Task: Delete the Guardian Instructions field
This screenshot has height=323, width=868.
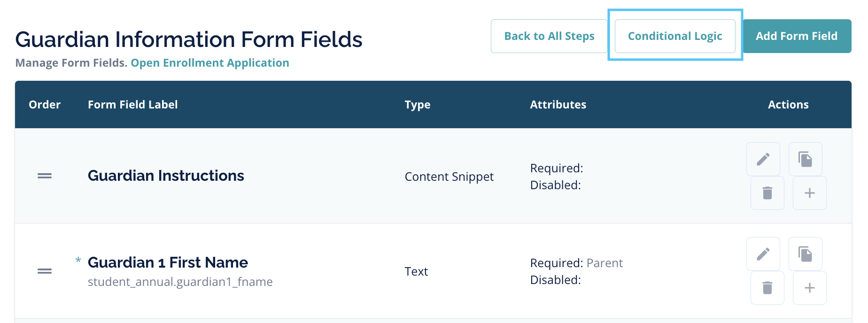Action: click(767, 193)
